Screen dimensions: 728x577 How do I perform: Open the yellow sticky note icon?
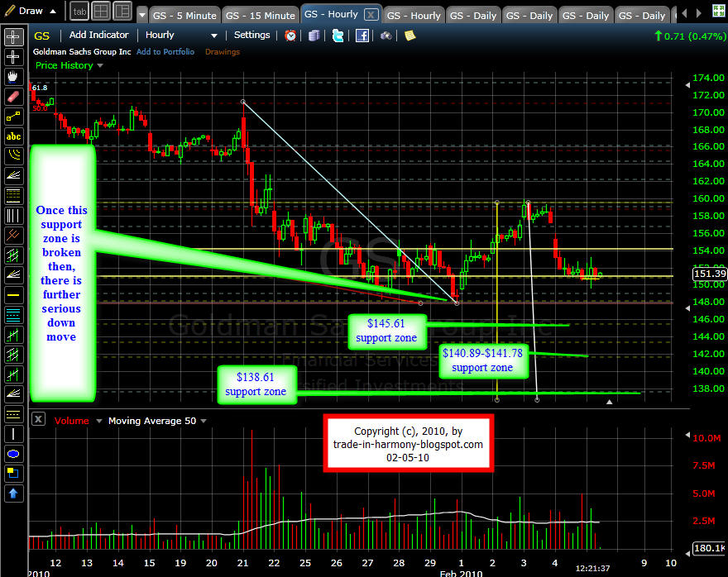point(409,36)
